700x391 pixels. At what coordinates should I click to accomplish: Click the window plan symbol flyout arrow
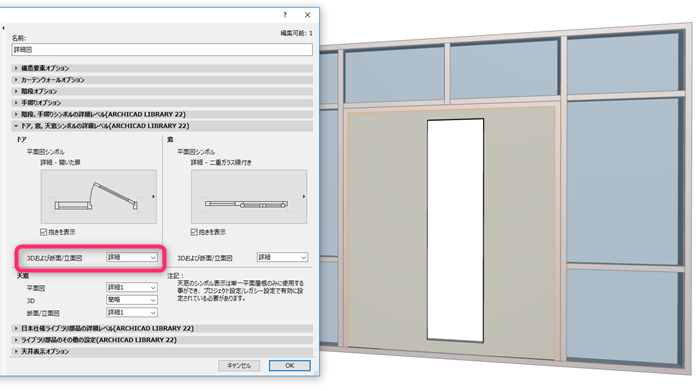coord(304,196)
